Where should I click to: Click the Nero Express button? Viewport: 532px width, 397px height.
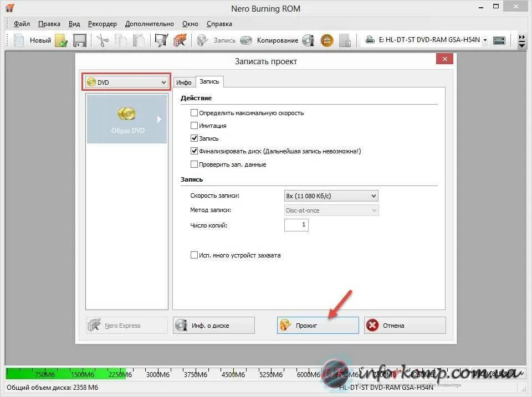click(126, 326)
